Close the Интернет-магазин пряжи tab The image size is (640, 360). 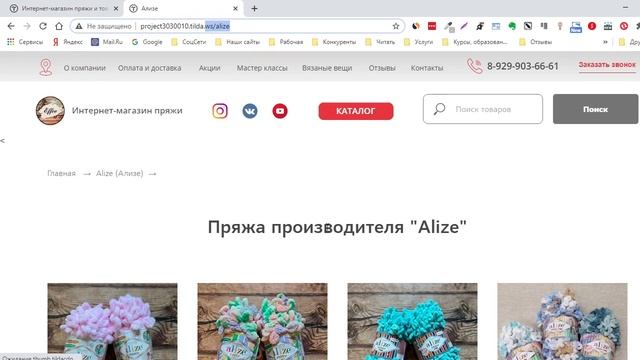[x=116, y=9]
